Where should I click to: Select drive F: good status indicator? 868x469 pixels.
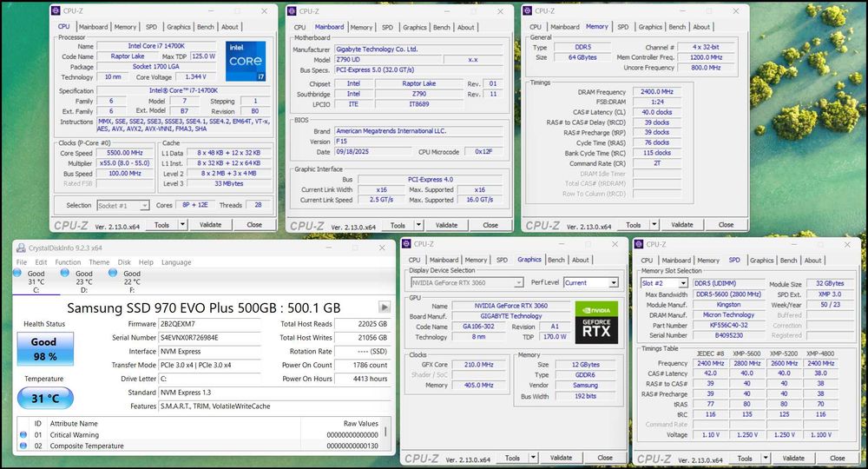[x=113, y=273]
